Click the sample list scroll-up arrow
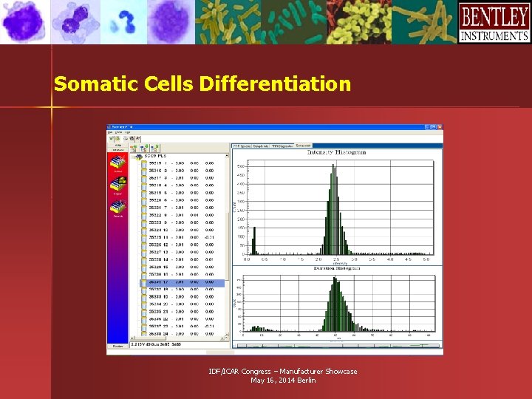The height and width of the screenshot is (399, 532). tap(227, 155)
